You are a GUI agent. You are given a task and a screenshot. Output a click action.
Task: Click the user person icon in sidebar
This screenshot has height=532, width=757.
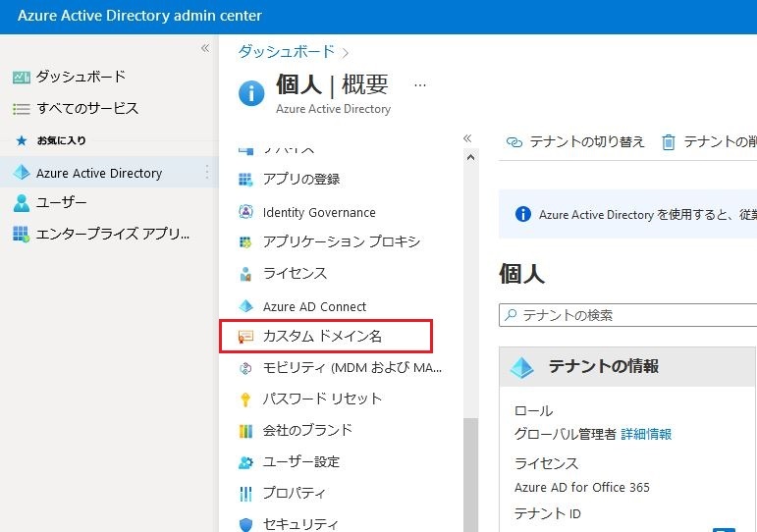(22, 203)
